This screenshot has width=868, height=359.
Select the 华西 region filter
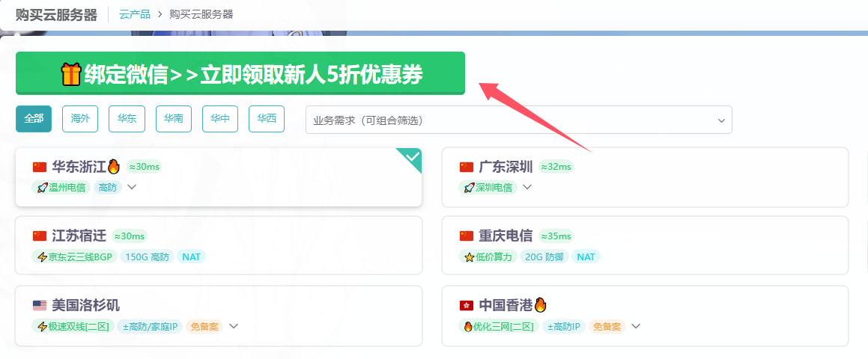(267, 119)
